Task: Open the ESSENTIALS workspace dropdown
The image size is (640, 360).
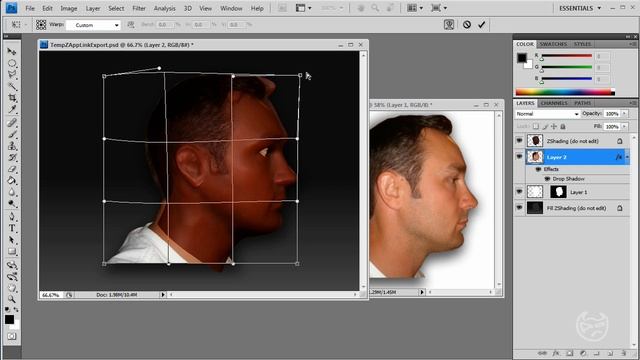Action: tap(580, 8)
